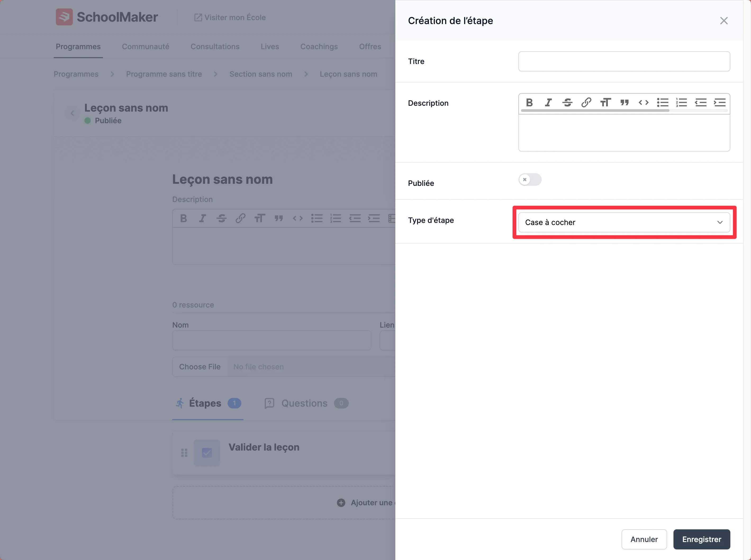The image size is (751, 560).
Task: Switch to the Étapes tab
Action: [x=208, y=403]
